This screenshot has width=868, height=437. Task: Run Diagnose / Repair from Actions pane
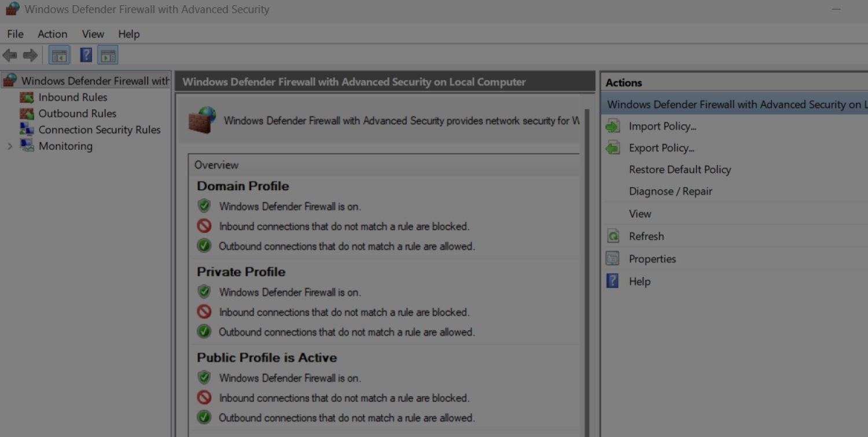point(671,191)
